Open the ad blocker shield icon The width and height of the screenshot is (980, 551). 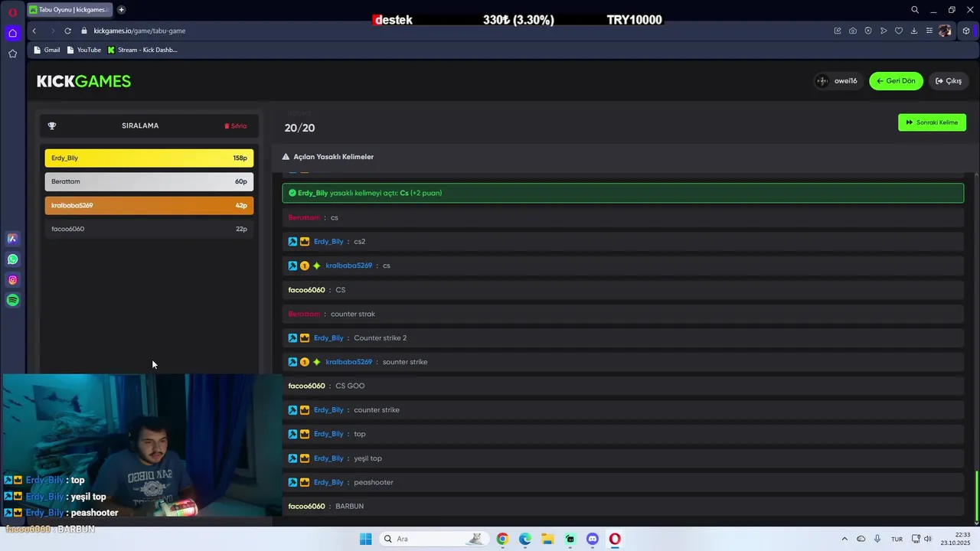tap(868, 31)
